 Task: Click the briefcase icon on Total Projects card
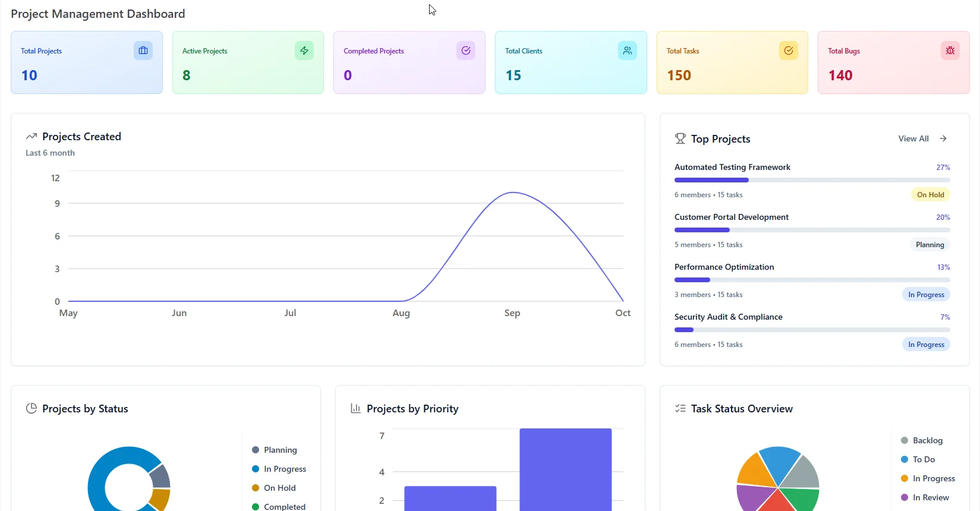pyautogui.click(x=143, y=51)
